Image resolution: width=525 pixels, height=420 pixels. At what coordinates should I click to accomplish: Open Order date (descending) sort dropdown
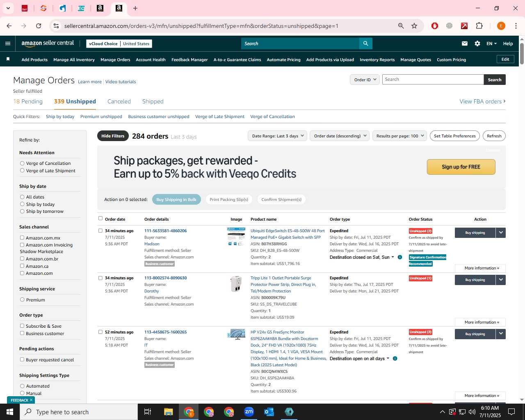(340, 136)
